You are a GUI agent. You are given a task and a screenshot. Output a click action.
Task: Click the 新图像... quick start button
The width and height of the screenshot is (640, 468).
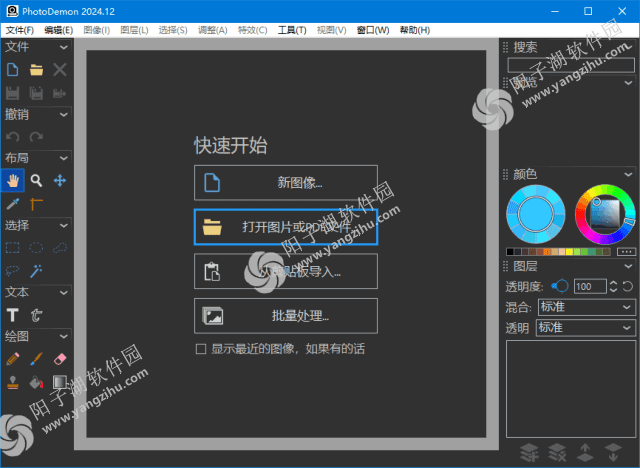(286, 182)
